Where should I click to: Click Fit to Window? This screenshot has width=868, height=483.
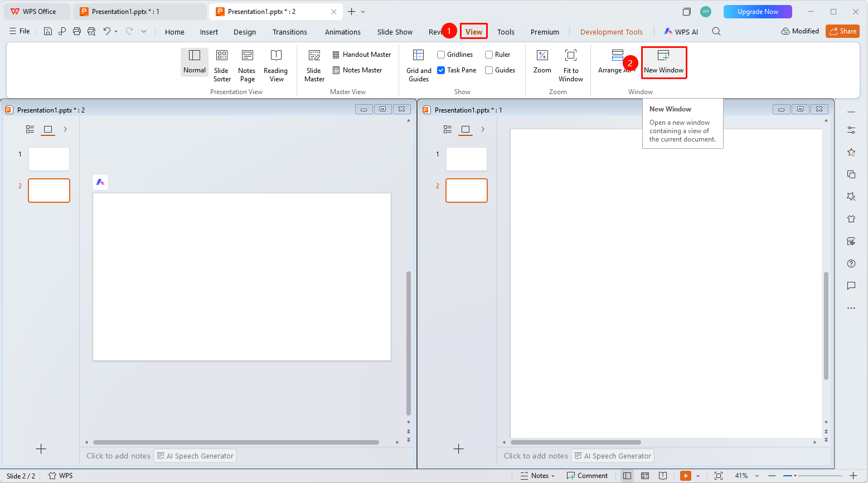point(571,66)
